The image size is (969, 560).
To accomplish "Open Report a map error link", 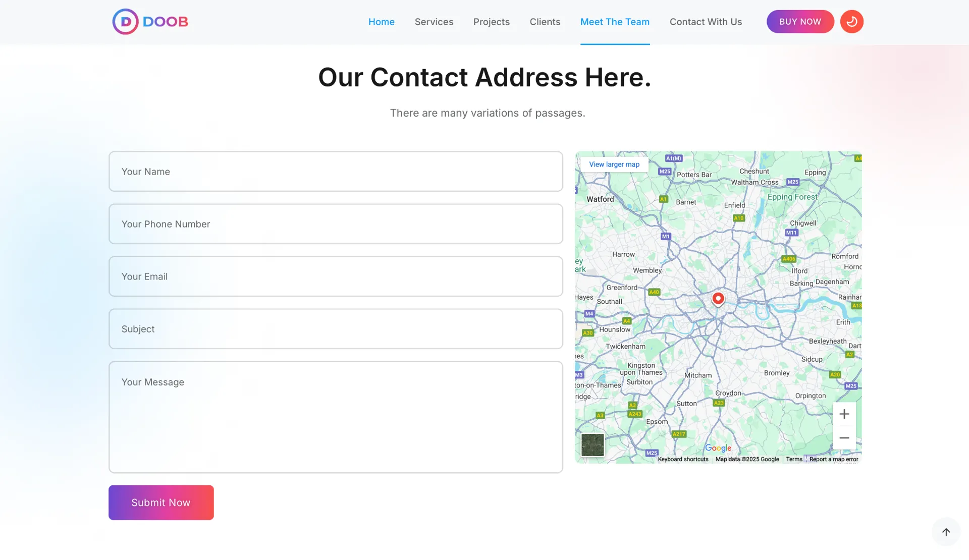I will point(833,459).
